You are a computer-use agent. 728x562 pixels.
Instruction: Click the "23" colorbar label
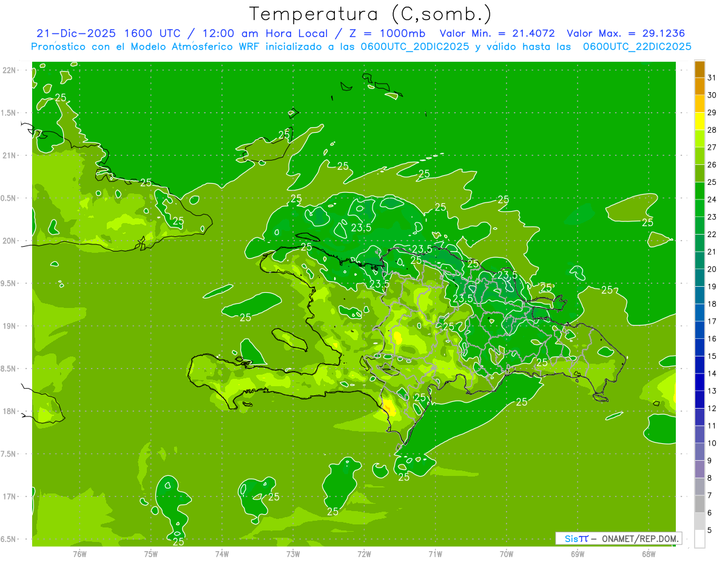[712, 217]
